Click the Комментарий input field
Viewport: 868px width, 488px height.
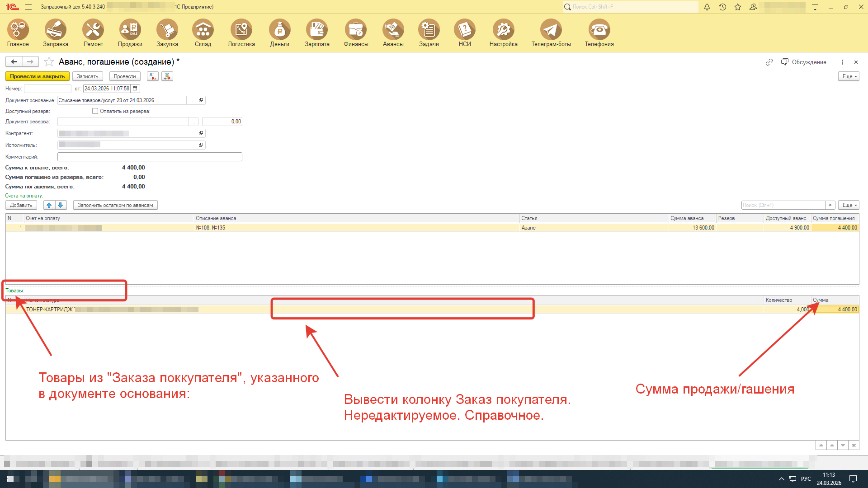150,157
